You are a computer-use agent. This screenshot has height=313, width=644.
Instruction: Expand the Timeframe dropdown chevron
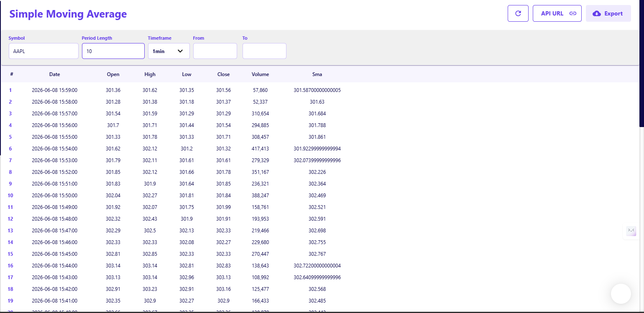coord(180,51)
